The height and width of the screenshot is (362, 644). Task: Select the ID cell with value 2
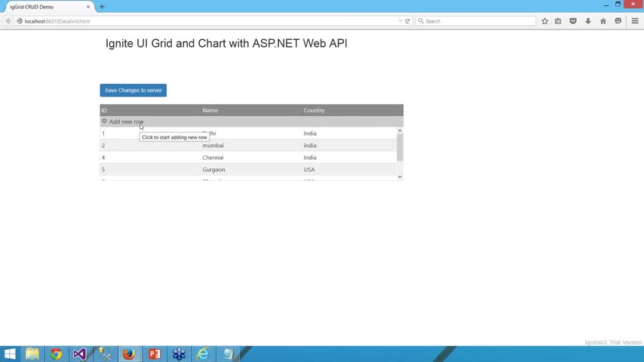pyautogui.click(x=150, y=146)
